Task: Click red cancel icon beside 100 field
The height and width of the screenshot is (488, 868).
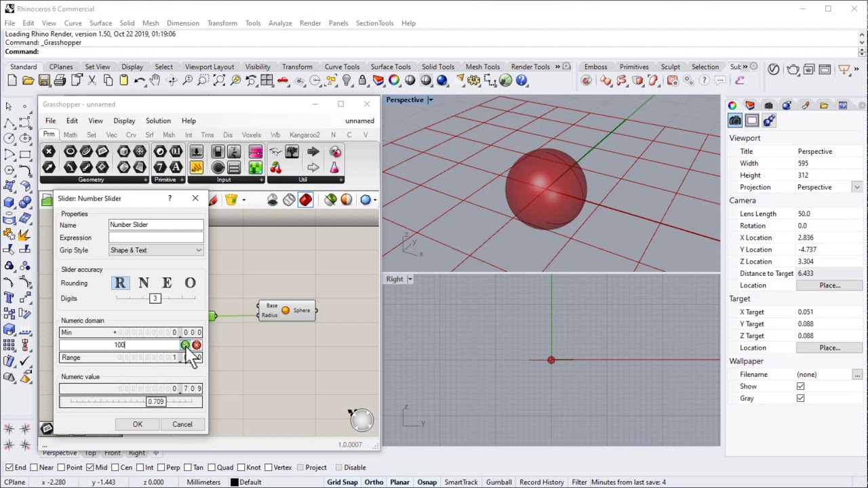Action: pos(197,345)
